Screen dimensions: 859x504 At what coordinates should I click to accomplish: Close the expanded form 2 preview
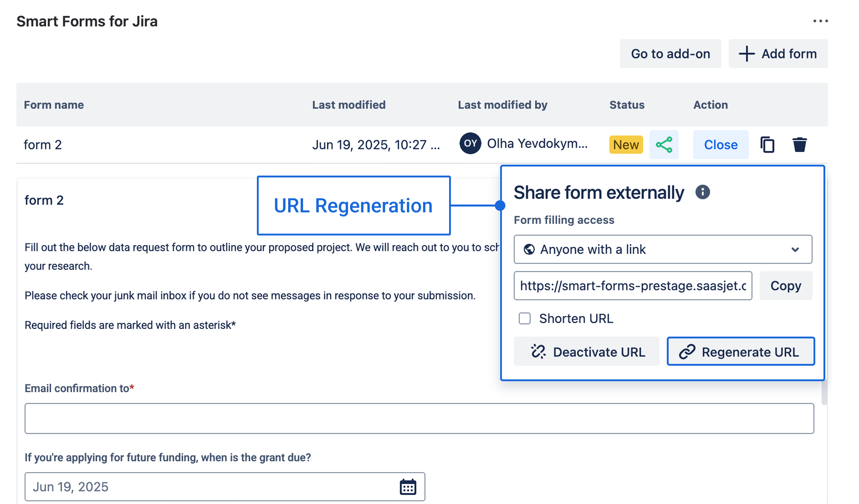(x=721, y=145)
